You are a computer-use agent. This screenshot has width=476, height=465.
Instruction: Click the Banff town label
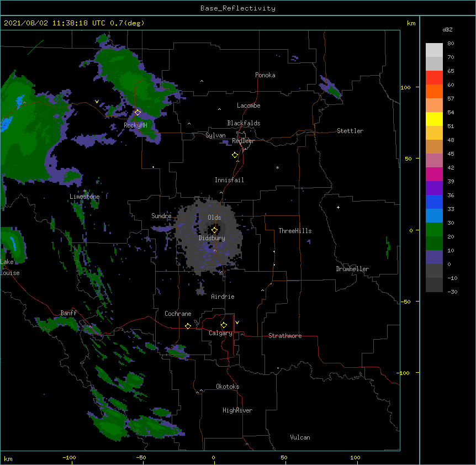[68, 313]
